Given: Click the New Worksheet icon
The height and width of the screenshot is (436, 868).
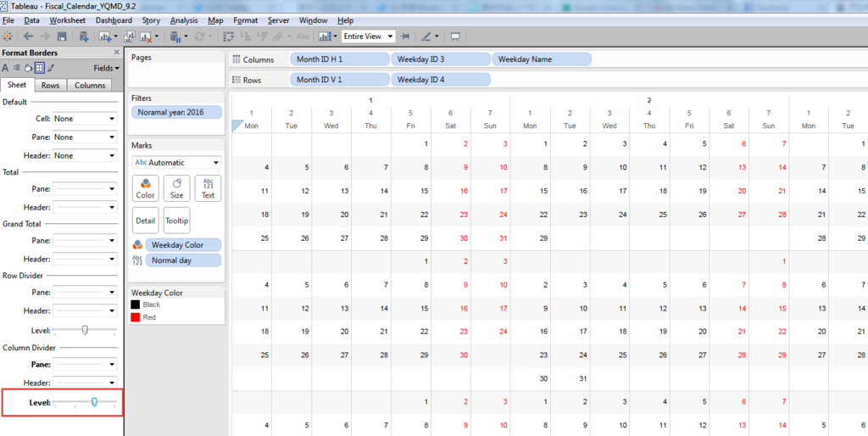Looking at the screenshot, I should click(105, 36).
